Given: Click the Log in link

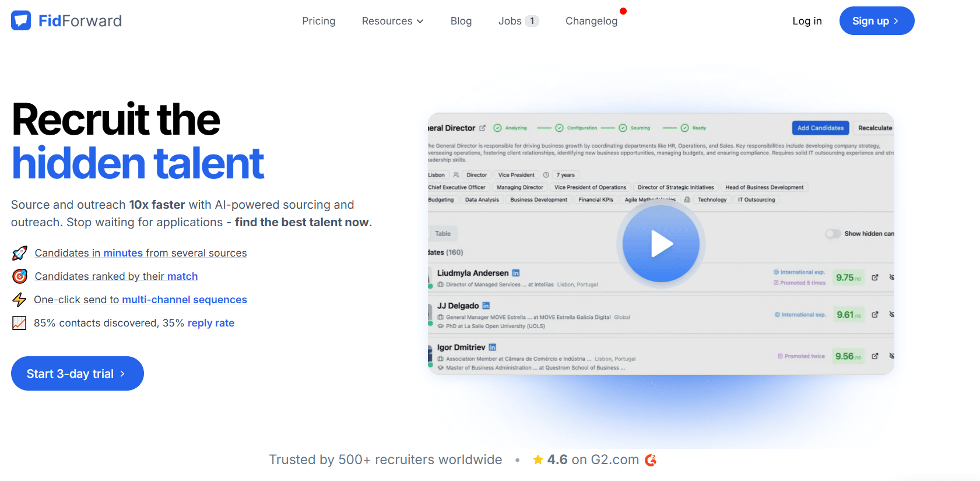Looking at the screenshot, I should (807, 21).
